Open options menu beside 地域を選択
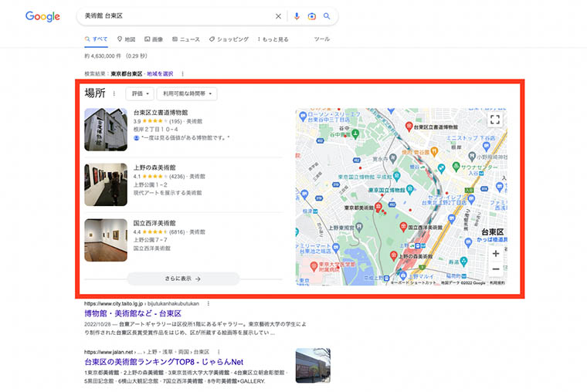This screenshot has height=392, width=587. [x=183, y=74]
